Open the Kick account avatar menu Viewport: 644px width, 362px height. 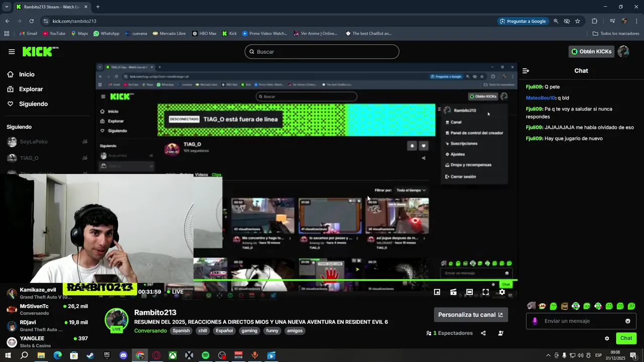pos(623,51)
